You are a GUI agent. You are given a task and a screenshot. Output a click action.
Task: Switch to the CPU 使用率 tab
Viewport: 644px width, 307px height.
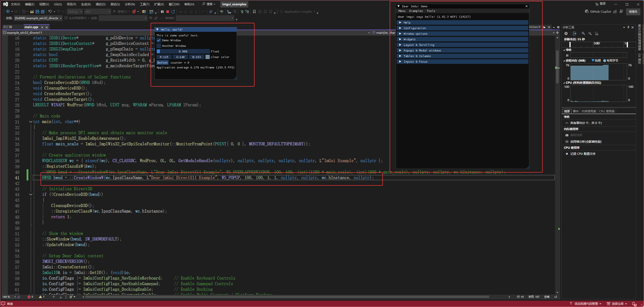[607, 111]
